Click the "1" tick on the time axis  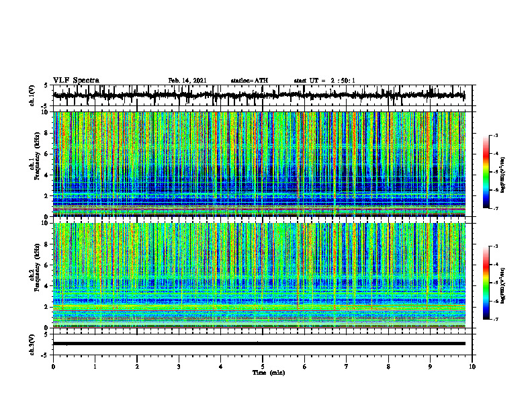[x=95, y=367]
